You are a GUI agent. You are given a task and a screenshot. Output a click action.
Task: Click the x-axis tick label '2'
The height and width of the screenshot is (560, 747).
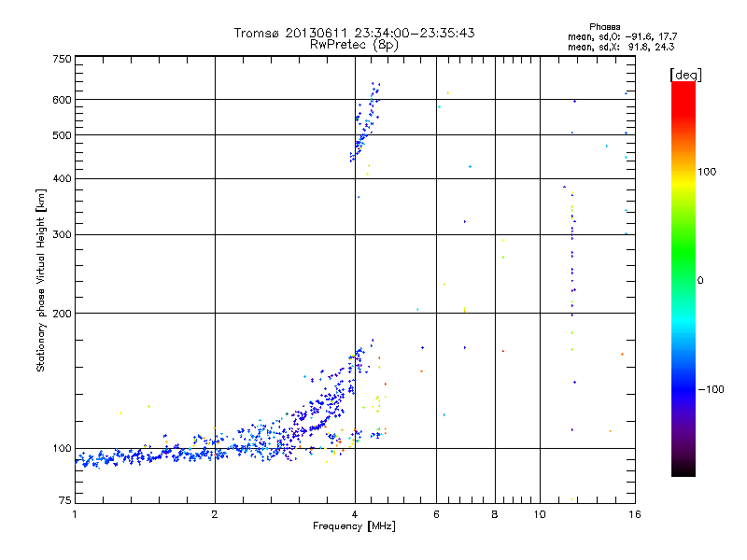pyautogui.click(x=215, y=514)
